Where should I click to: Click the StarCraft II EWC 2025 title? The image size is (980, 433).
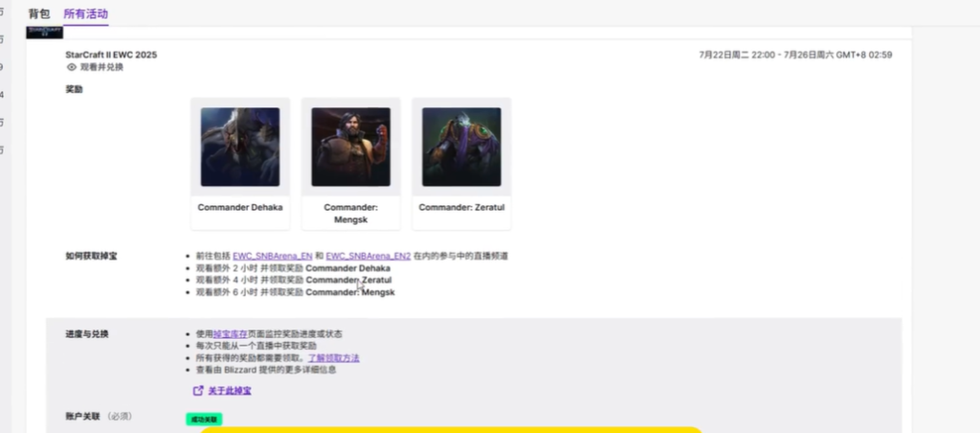[111, 55]
